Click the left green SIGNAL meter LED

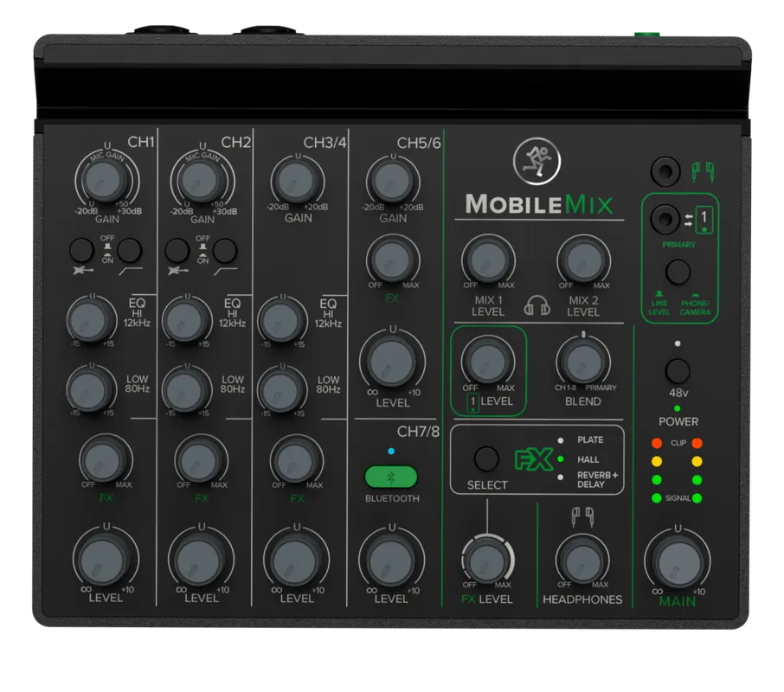(657, 497)
